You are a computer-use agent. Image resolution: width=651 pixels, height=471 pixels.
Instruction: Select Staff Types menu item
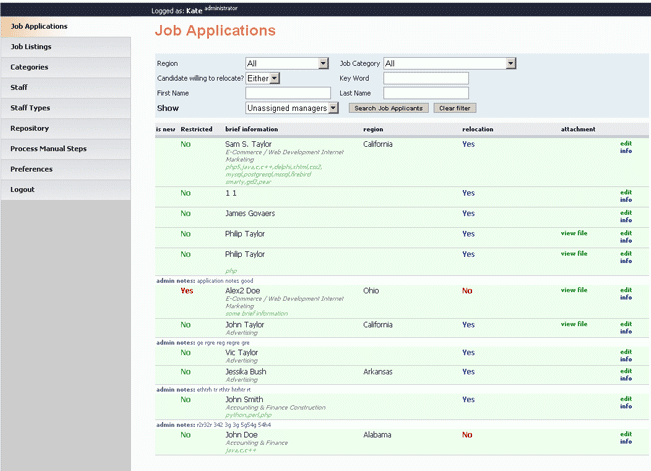point(65,108)
